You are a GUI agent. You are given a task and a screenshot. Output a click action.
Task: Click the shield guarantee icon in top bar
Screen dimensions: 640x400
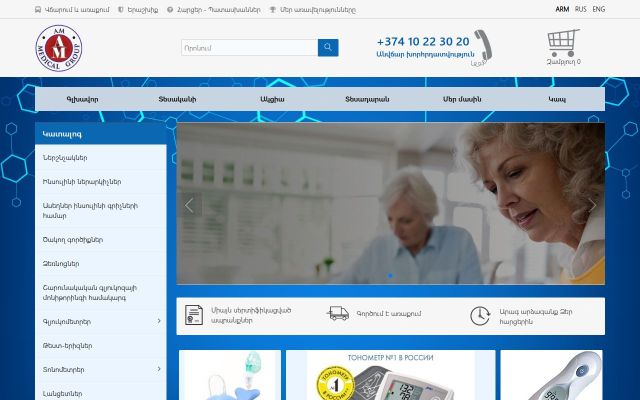pyautogui.click(x=120, y=9)
